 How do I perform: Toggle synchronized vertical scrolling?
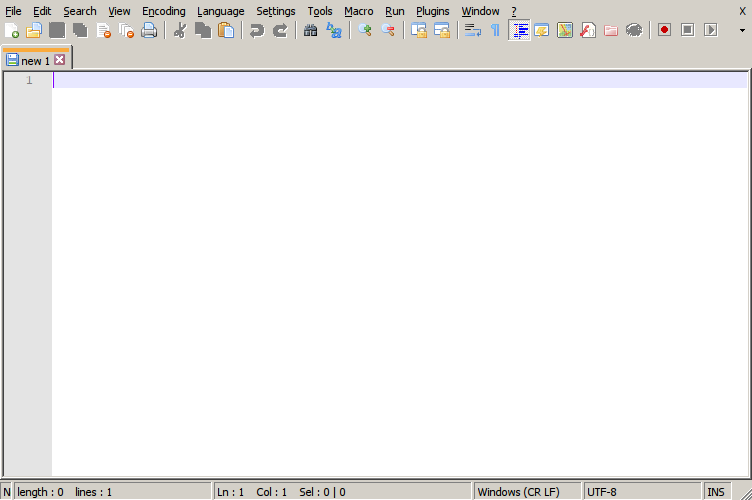(x=419, y=31)
